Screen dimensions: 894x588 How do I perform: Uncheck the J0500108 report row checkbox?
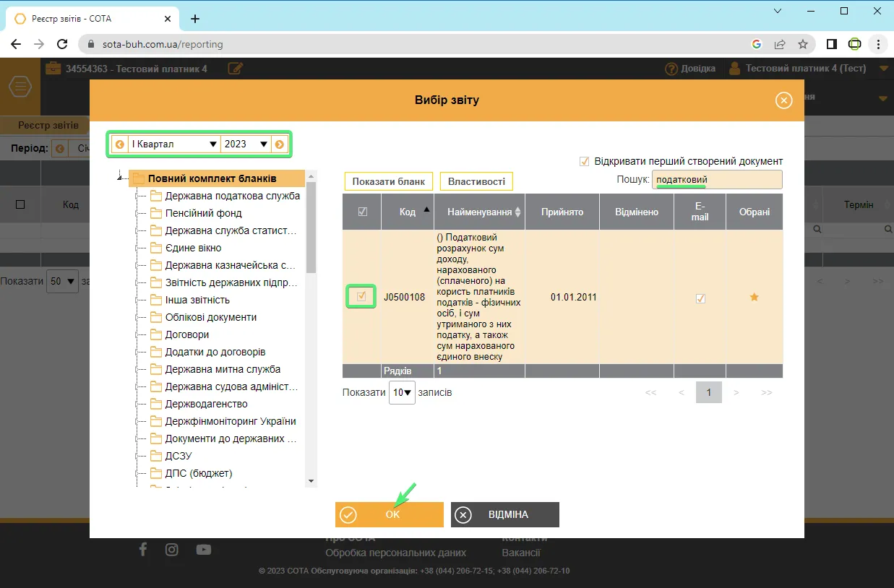[361, 296]
